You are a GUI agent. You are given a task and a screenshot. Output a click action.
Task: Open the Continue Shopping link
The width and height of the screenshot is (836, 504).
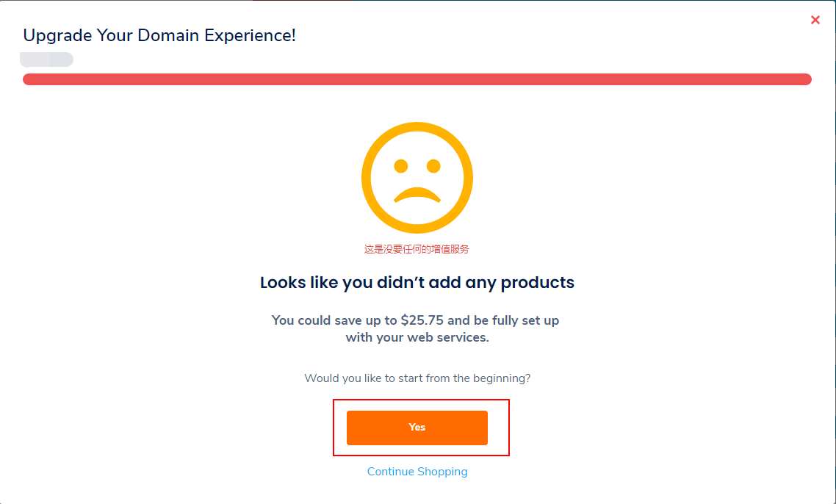coord(417,472)
